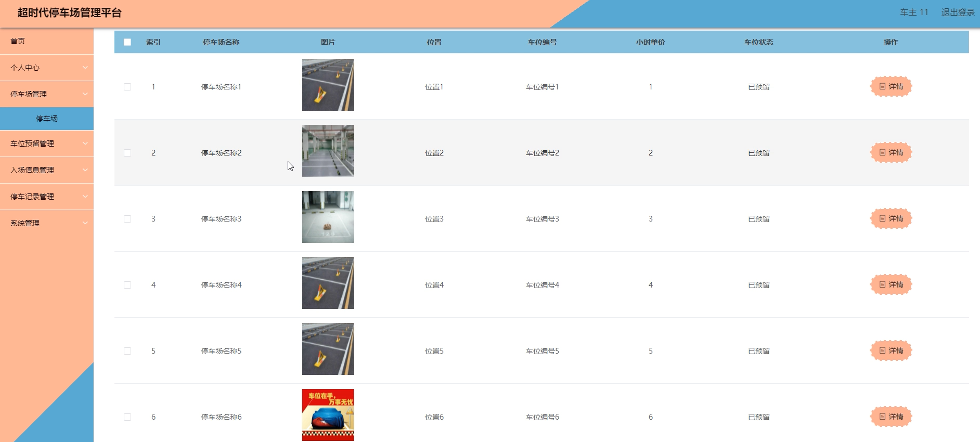Open details for 停车场名称3
This screenshot has width=980, height=442.
891,218
